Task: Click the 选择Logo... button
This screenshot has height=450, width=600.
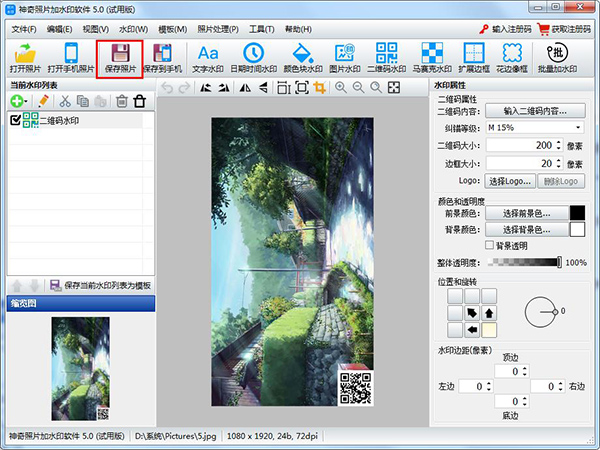Action: pyautogui.click(x=510, y=180)
